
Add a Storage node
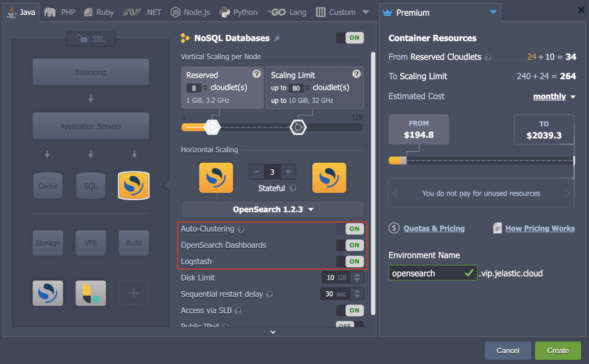(x=48, y=243)
